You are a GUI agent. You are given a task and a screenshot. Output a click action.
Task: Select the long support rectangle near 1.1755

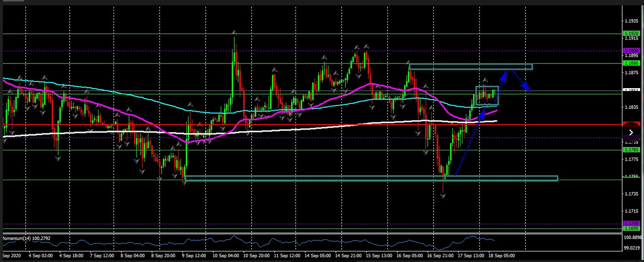[x=371, y=179]
